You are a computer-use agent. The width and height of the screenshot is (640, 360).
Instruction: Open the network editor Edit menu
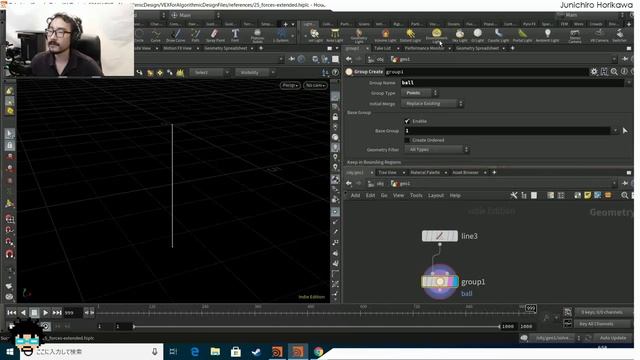370,196
